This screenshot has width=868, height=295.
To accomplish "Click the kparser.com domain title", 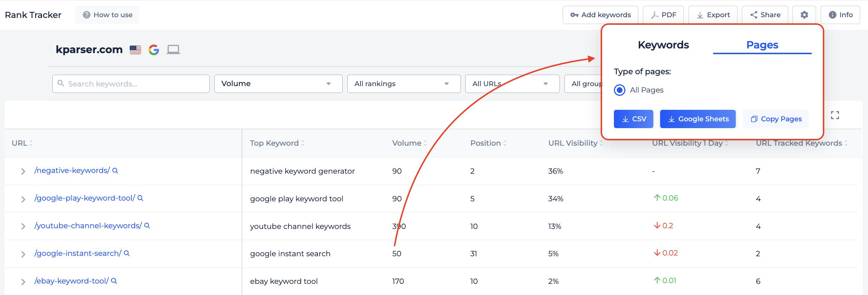I will [89, 50].
